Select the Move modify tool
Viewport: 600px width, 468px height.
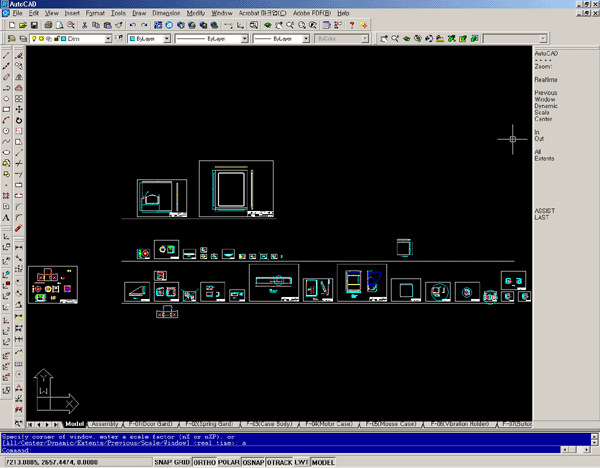coord(19,109)
